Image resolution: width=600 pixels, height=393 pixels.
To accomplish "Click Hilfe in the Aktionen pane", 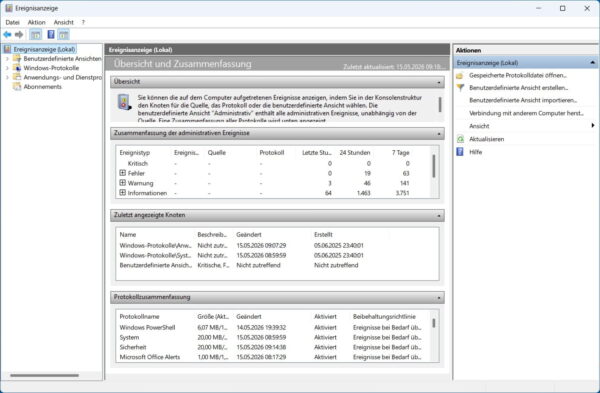I will [476, 152].
